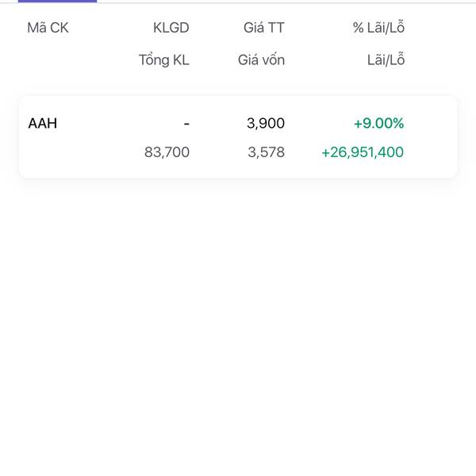The width and height of the screenshot is (476, 476).
Task: Select the Giá TT column header
Action: click(x=264, y=28)
